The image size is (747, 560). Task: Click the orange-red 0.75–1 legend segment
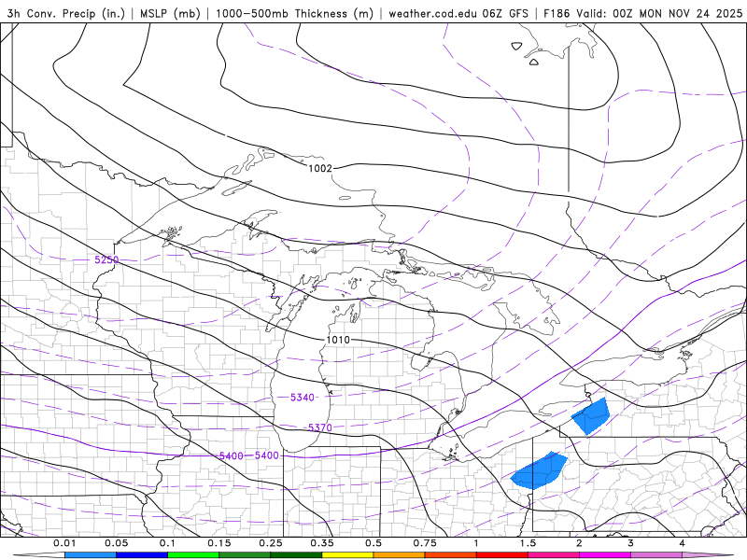451,555
